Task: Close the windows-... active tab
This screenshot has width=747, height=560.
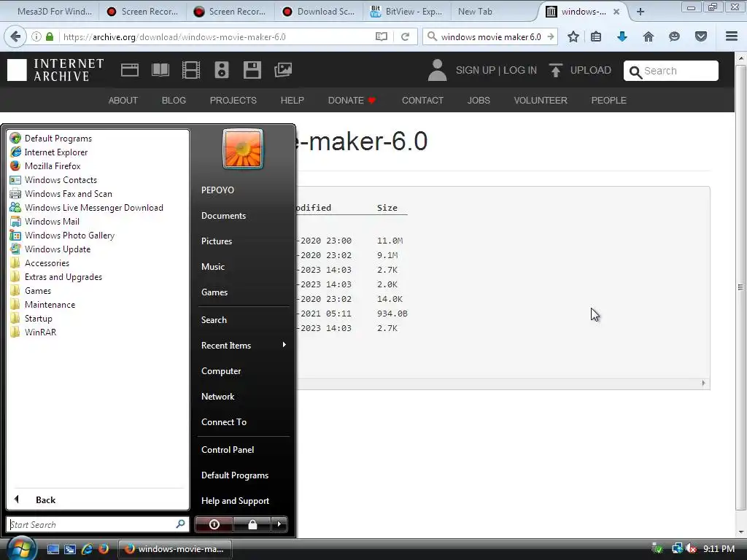Action: pyautogui.click(x=616, y=12)
